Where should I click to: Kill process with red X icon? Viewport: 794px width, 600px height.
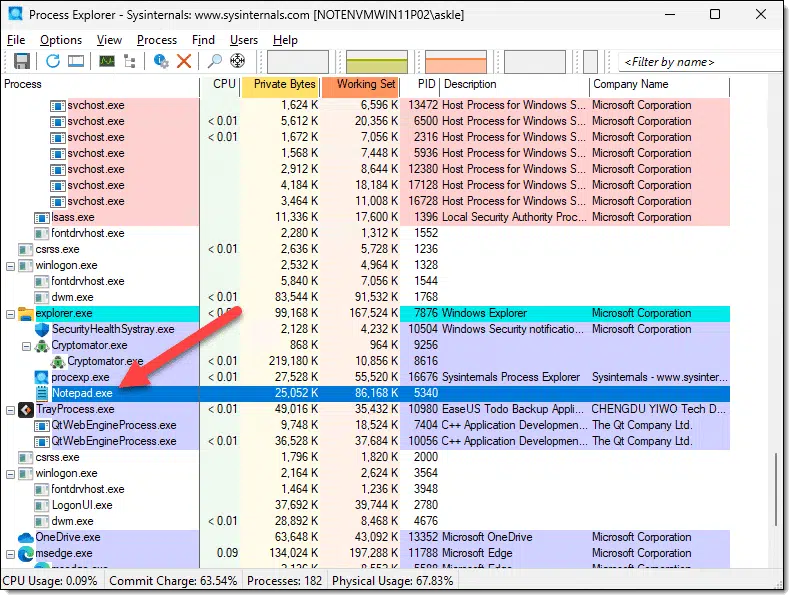184,61
